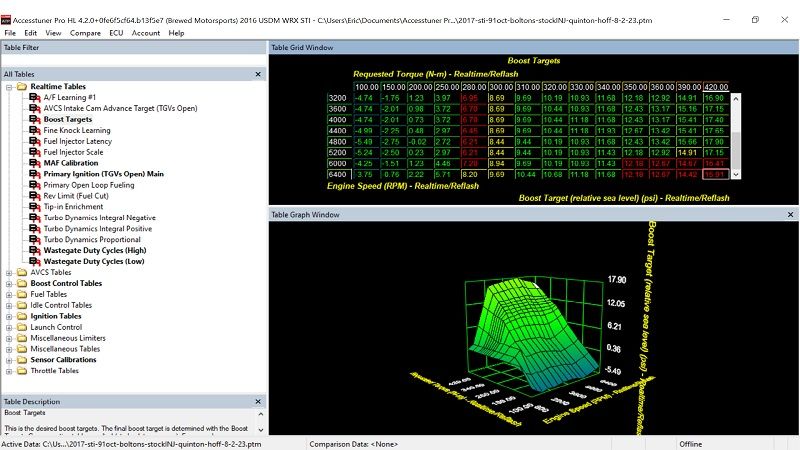The width and height of the screenshot is (800, 450).
Task: Expand the Miscellaneous Tables folder
Action: [9, 349]
